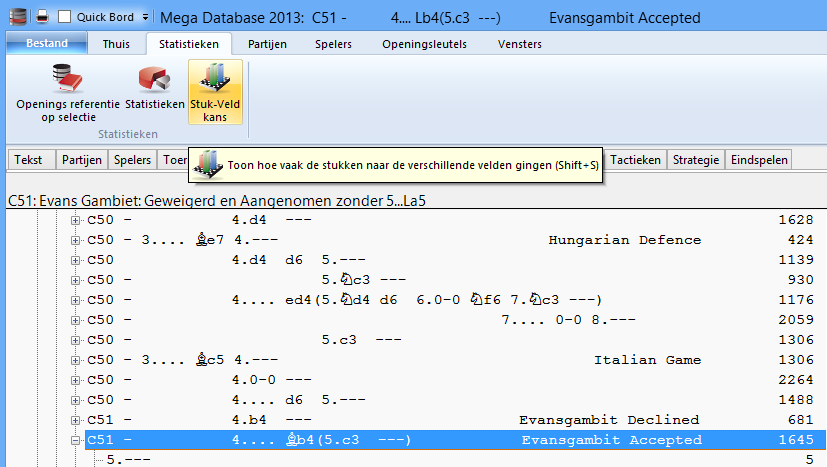Expand the C50 4.... d6 5.--- node
The image size is (827, 467).
pos(75,401)
